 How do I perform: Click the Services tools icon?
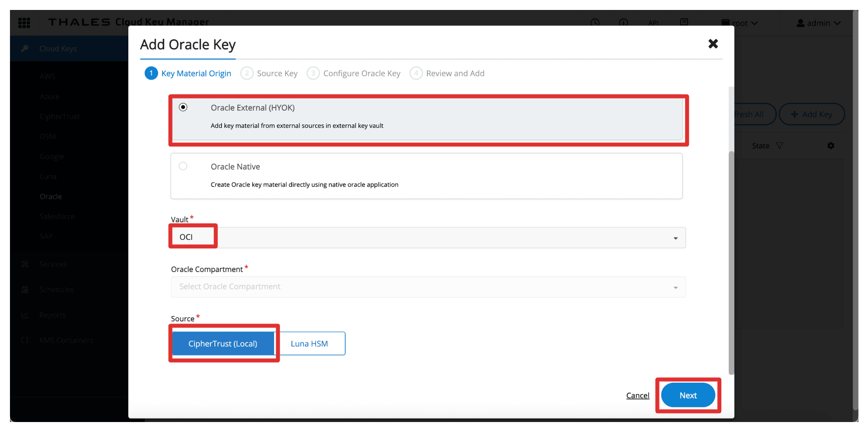point(25,264)
